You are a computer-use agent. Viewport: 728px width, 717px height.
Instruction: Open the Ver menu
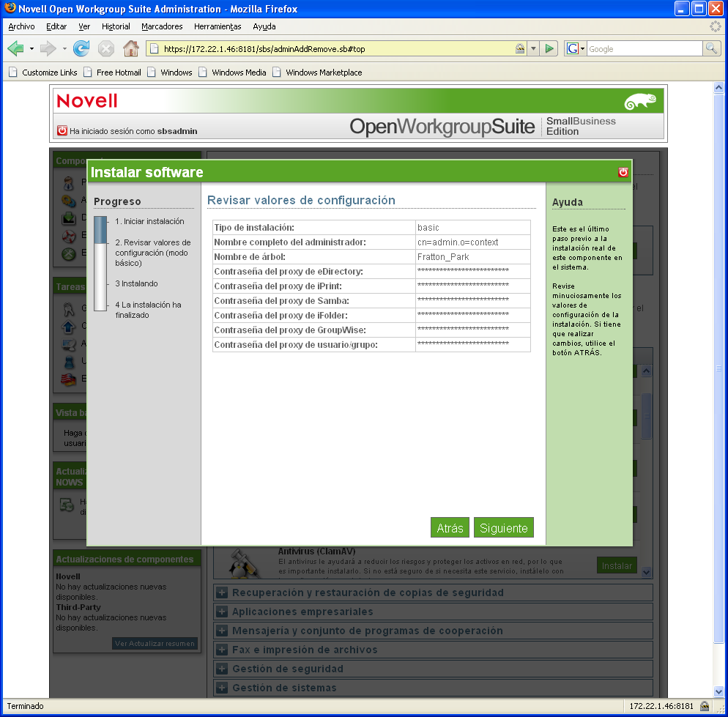tap(84, 26)
